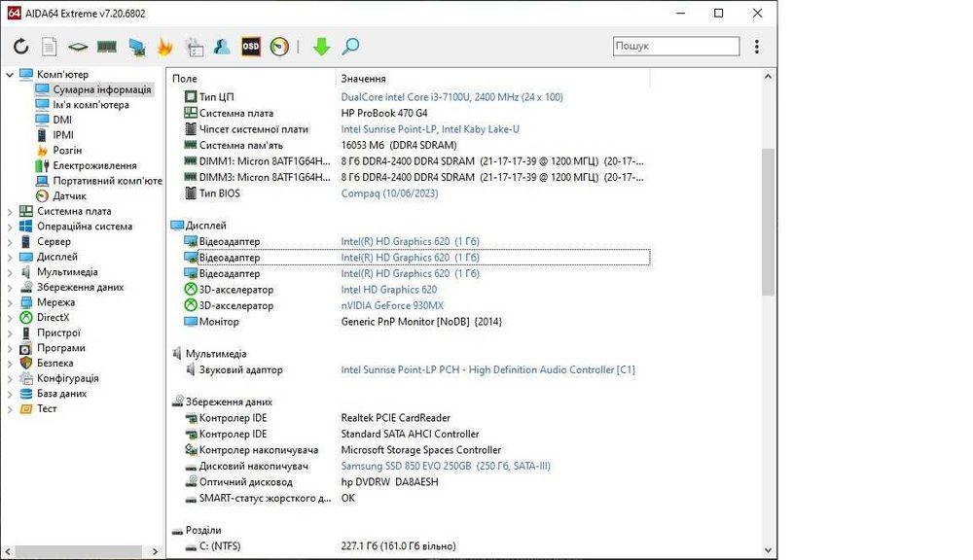Click the Refresh toolbar icon
Screen dimensions: 973x560
[21, 47]
